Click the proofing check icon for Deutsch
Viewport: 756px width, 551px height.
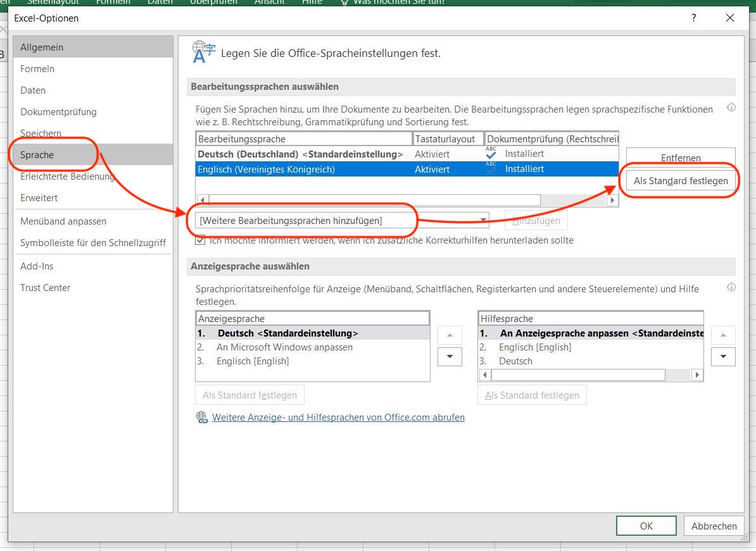click(x=491, y=153)
